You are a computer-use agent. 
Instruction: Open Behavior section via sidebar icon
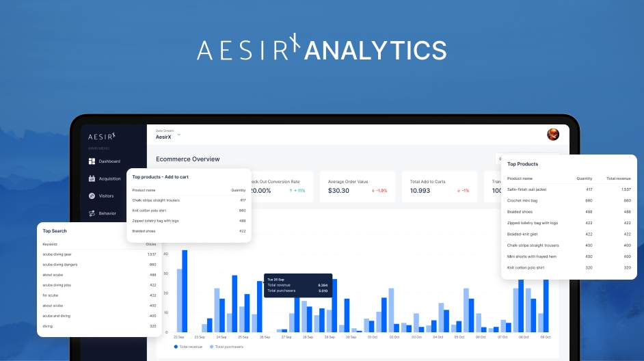pyautogui.click(x=92, y=213)
